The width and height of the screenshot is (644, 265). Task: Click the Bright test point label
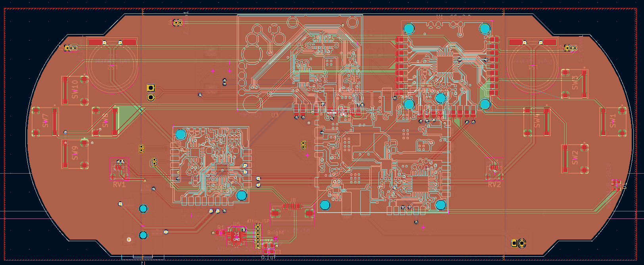(275, 232)
